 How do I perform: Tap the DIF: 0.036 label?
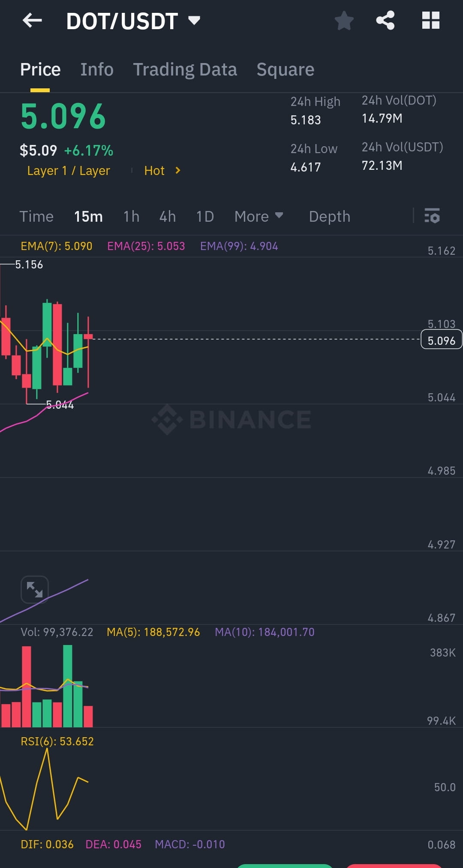47,844
